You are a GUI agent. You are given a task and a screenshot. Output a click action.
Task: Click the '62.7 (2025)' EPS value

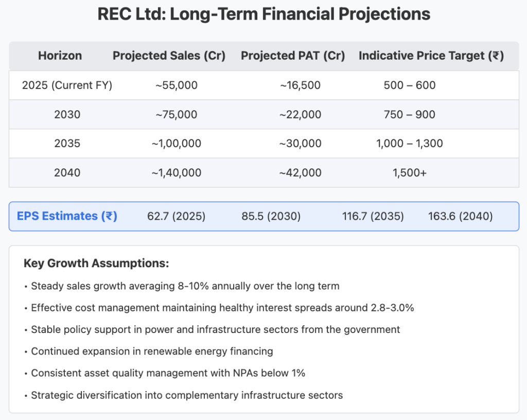[177, 216]
